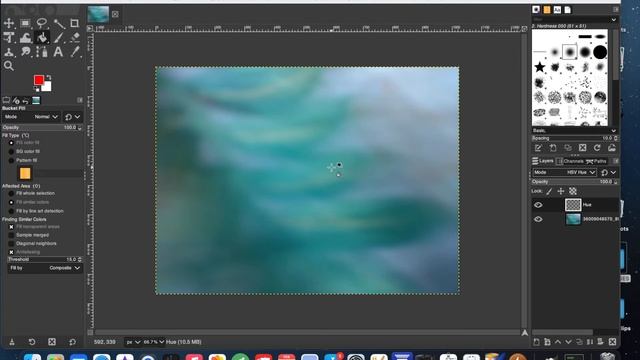640x360 pixels.
Task: Open the Fill by Composite dropdown
Action: point(45,268)
